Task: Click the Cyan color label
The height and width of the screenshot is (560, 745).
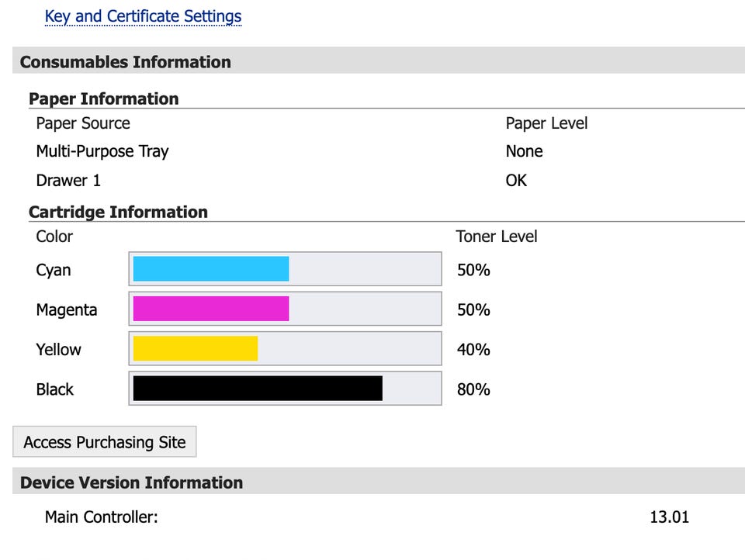Action: [x=54, y=270]
